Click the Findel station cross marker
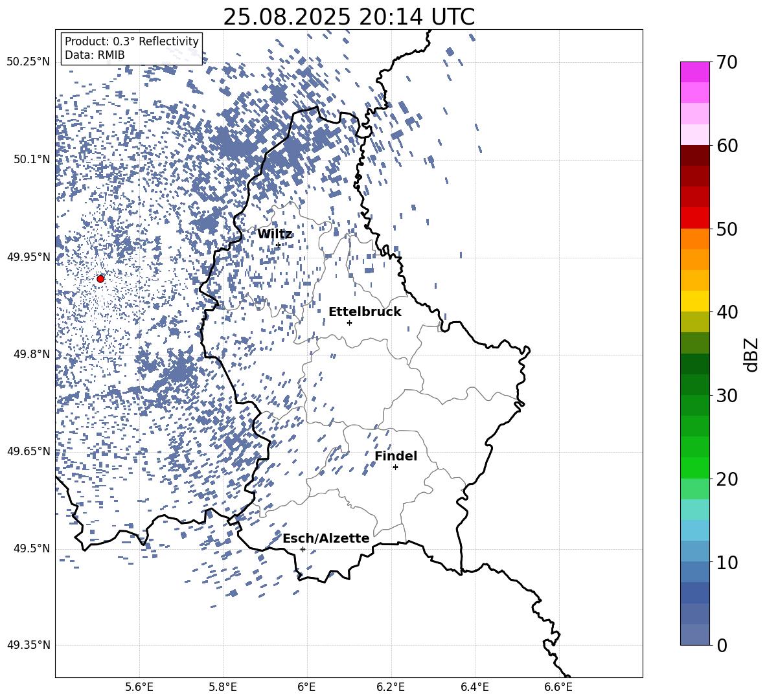The image size is (767, 700). [395, 468]
